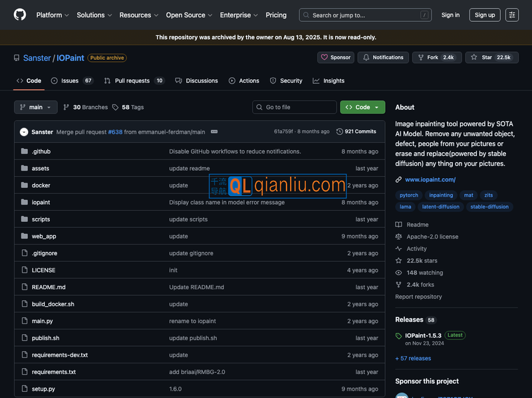532x398 pixels.
Task: Open the www.iopaint.com website link
Action: [x=430, y=179]
